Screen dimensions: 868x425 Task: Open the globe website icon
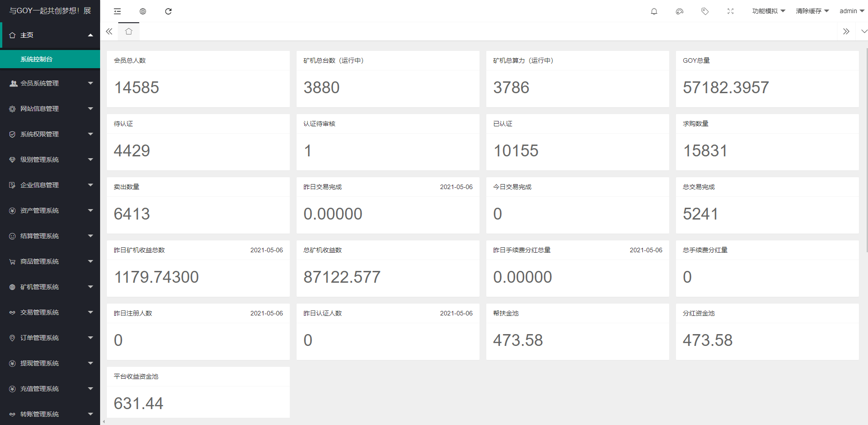(x=143, y=11)
